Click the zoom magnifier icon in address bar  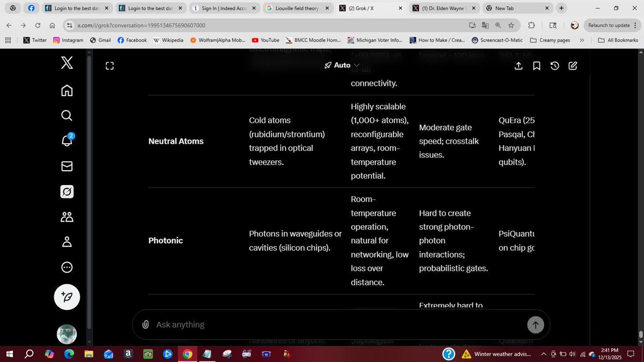498,25
